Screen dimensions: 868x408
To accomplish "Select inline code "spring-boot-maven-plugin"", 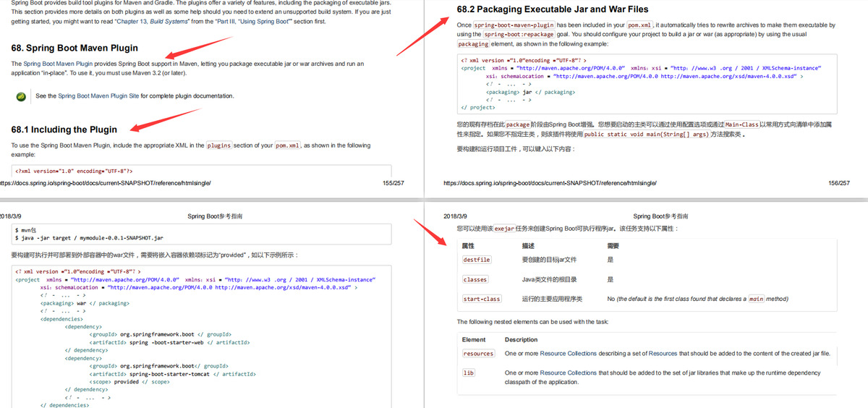I will tap(514, 25).
